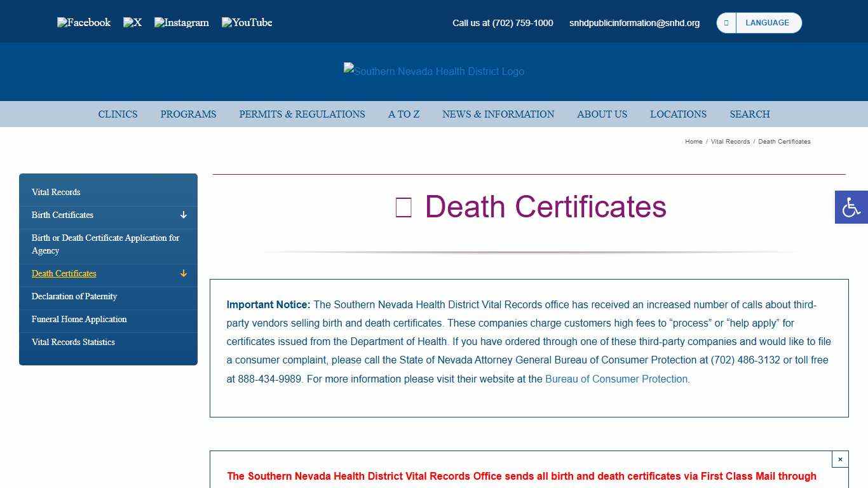Expand the Birth Certificates submenu arrow
This screenshot has width=868, height=488.
(x=183, y=215)
